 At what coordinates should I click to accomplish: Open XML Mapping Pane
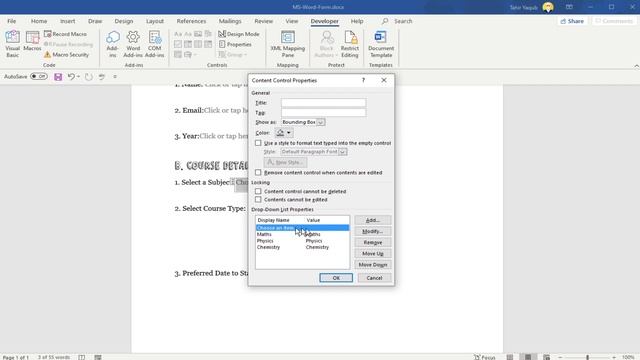coord(288,44)
